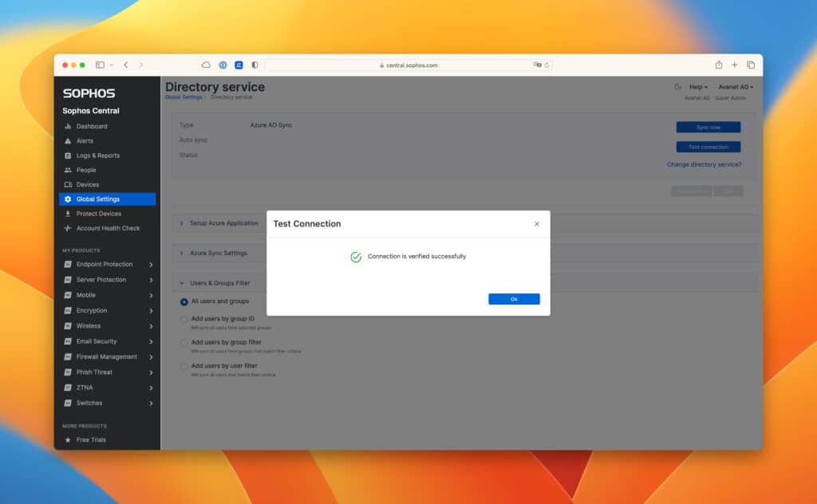Click the Endpoint Protection product icon
The image size is (817, 504).
(x=68, y=265)
